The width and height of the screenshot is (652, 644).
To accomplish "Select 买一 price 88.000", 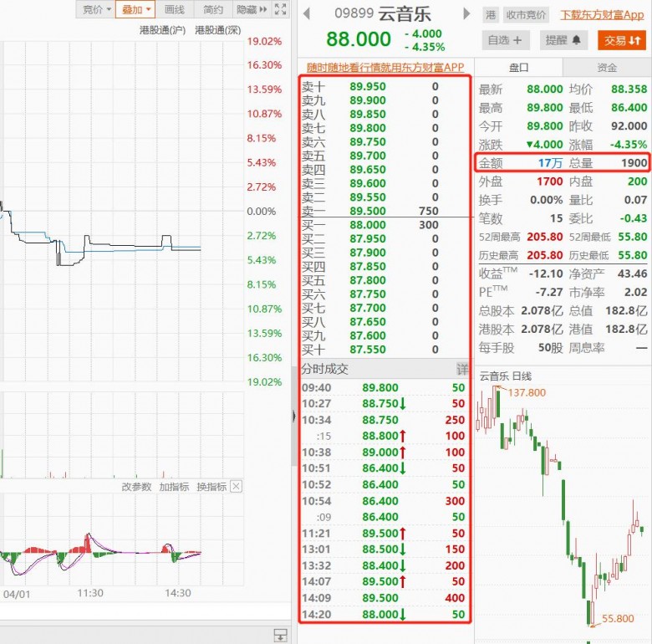I will click(x=368, y=225).
